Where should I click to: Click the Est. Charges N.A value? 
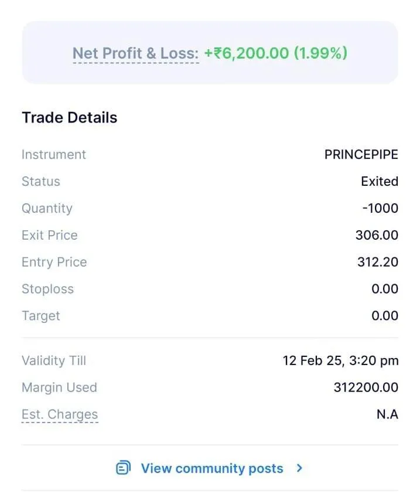click(x=388, y=414)
